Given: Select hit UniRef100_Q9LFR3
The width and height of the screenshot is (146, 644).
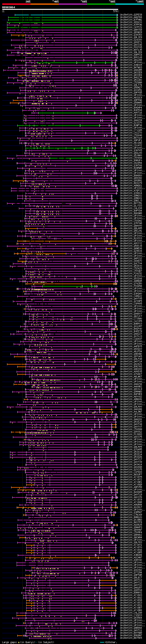Looking at the screenshot, I should [x=131, y=542].
